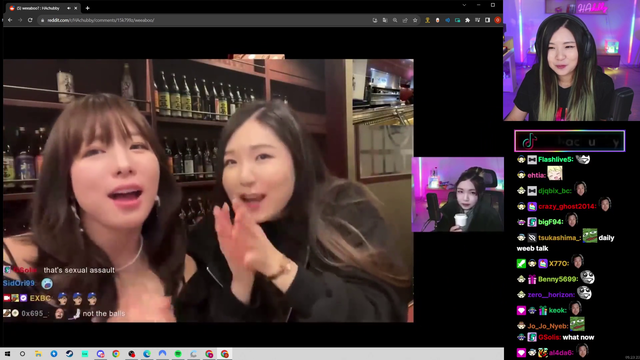The image size is (640, 360).
Task: Open the Windows Start menu
Action: (7, 354)
